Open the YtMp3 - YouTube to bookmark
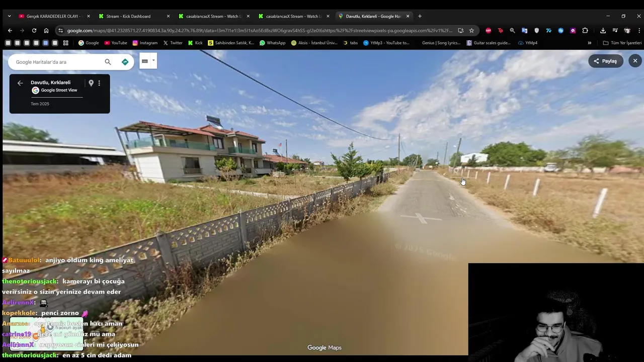The image size is (644, 362). [386, 43]
